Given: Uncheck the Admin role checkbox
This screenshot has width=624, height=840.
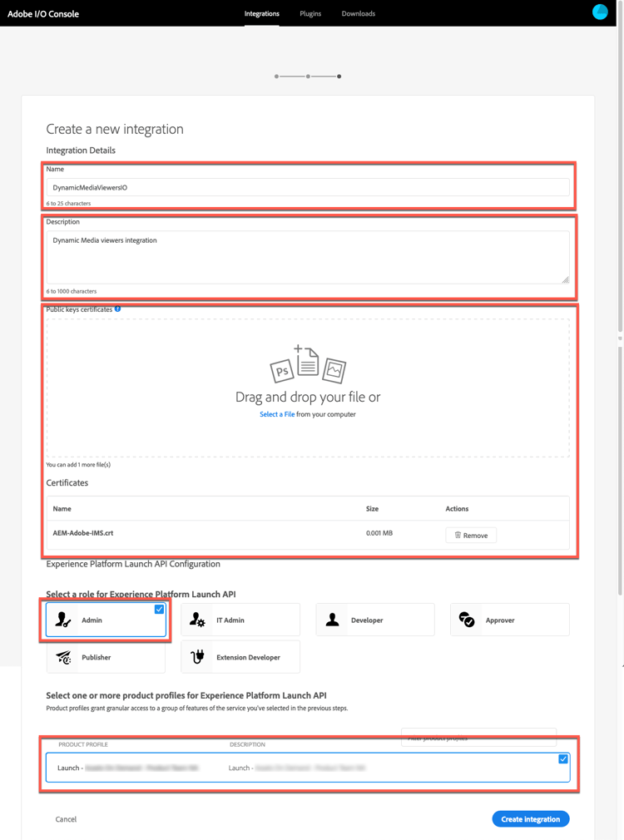Looking at the screenshot, I should pos(159,609).
